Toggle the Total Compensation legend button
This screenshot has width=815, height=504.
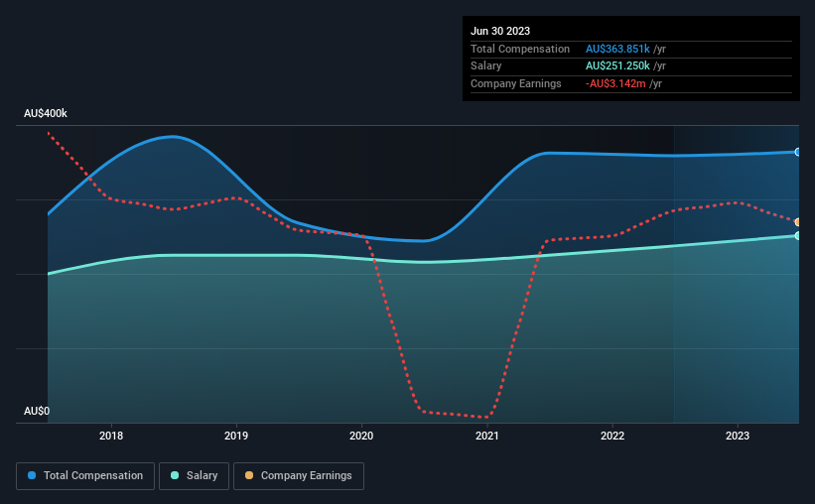point(85,476)
